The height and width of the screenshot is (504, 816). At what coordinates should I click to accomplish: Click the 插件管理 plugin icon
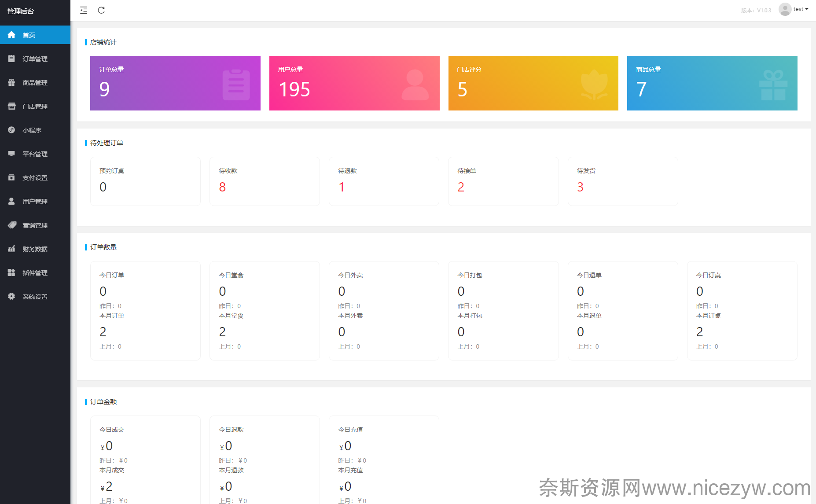pos(11,272)
